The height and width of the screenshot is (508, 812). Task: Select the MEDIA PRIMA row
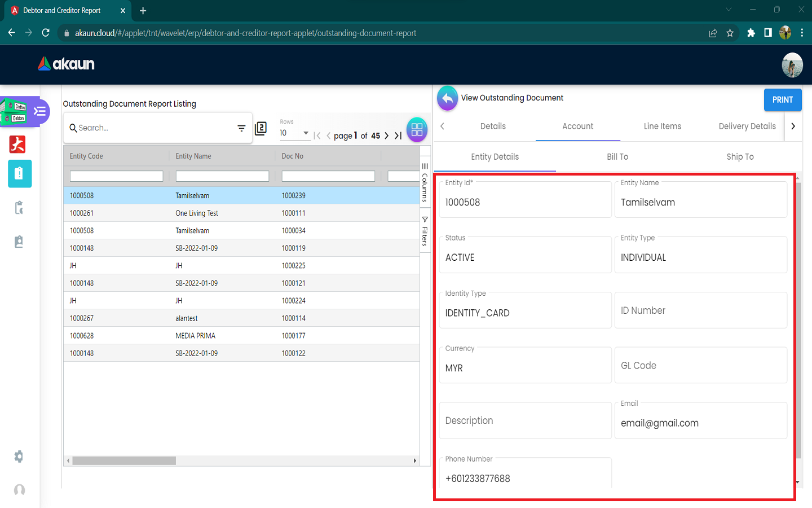[195, 336]
